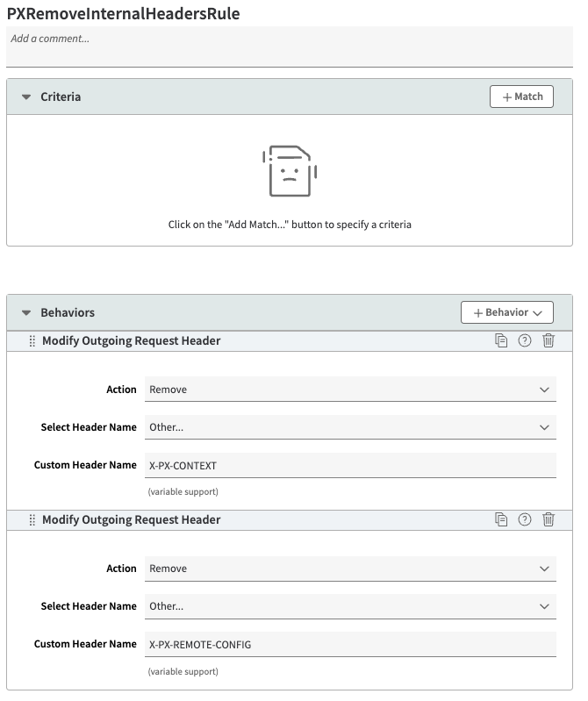
Task: Click the empty criteria placeholder illustration
Action: point(290,171)
